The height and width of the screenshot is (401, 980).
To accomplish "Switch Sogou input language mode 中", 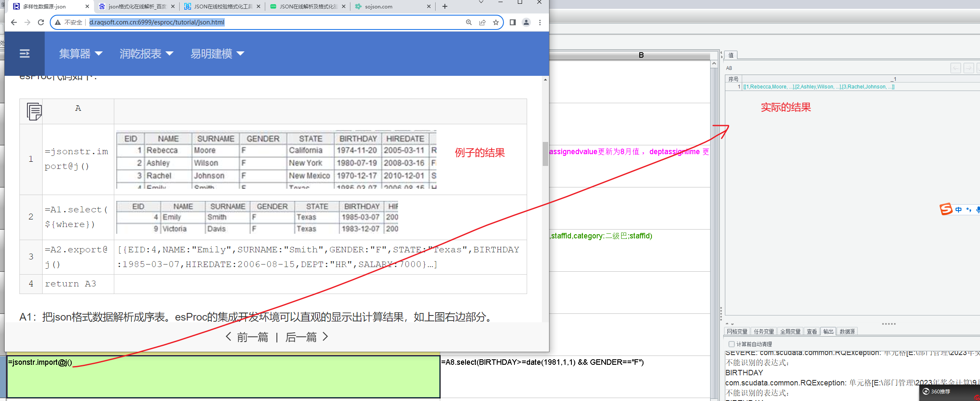I will pos(958,209).
